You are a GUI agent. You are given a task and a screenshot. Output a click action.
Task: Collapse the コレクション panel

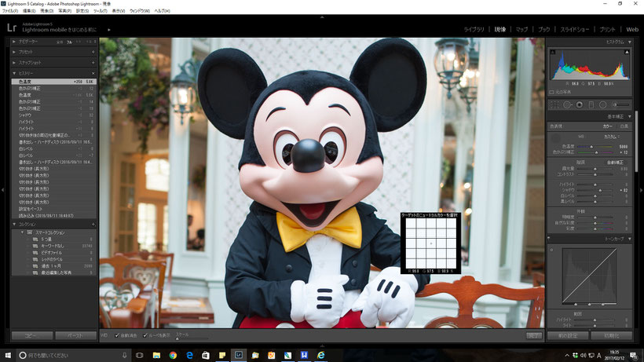pos(14,225)
